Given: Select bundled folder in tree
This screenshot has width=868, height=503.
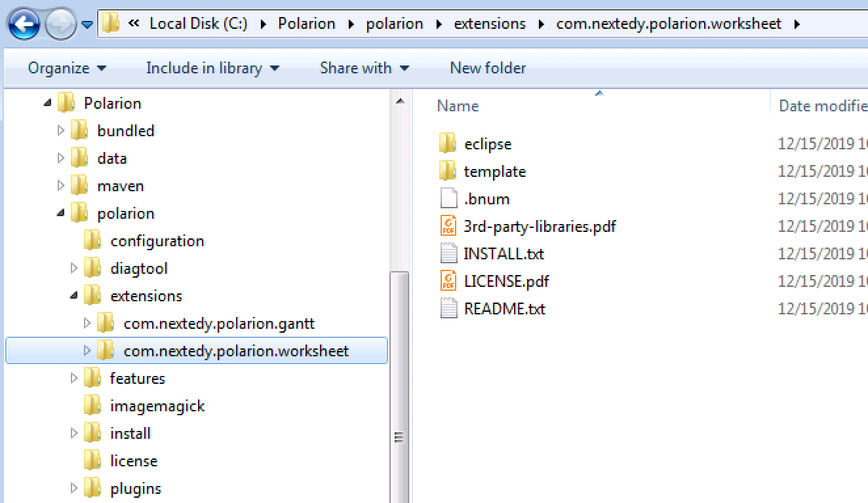Looking at the screenshot, I should point(125,131).
